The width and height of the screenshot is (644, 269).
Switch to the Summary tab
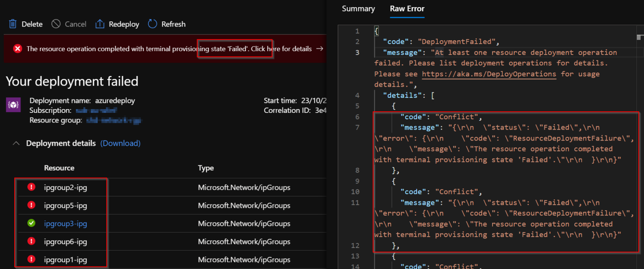[358, 8]
